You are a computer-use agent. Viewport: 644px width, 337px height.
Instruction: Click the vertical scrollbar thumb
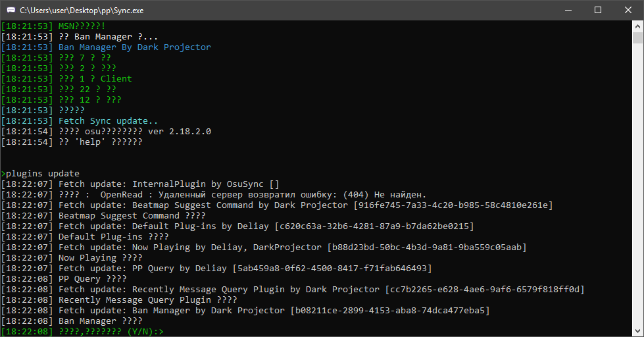pyautogui.click(x=637, y=38)
